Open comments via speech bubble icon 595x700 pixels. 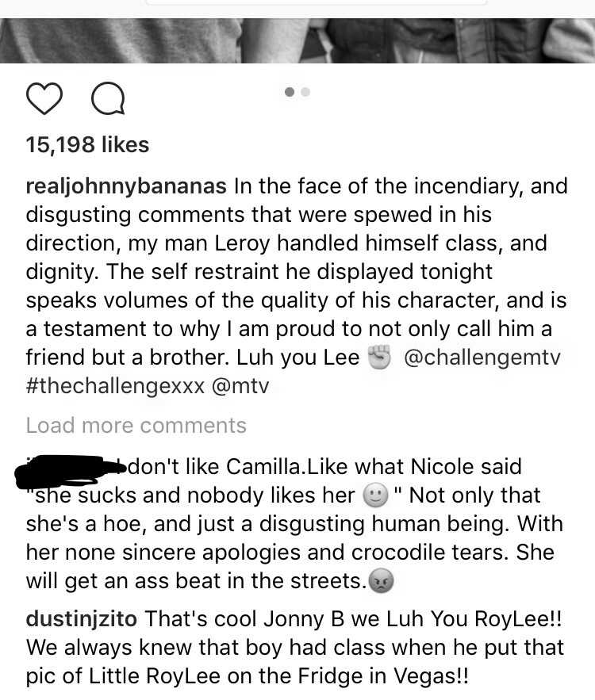click(108, 98)
